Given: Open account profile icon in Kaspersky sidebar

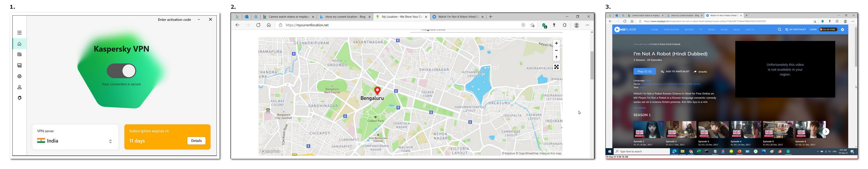Looking at the screenshot, I should [x=20, y=87].
